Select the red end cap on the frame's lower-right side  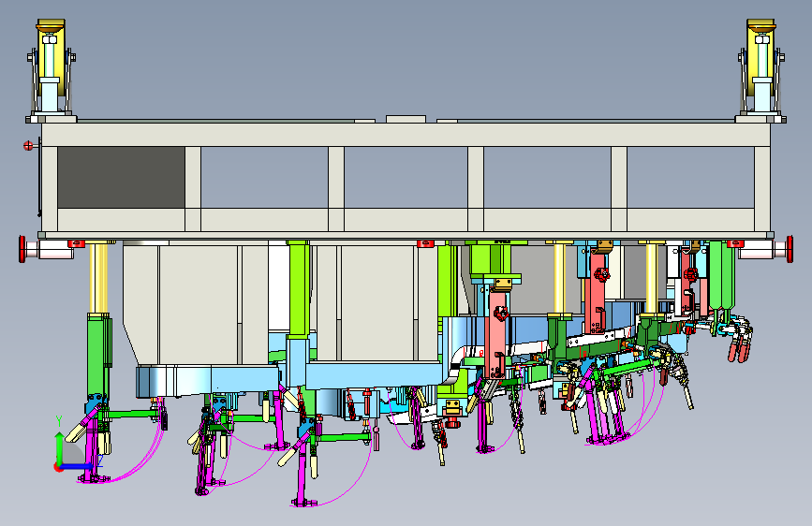[790, 249]
